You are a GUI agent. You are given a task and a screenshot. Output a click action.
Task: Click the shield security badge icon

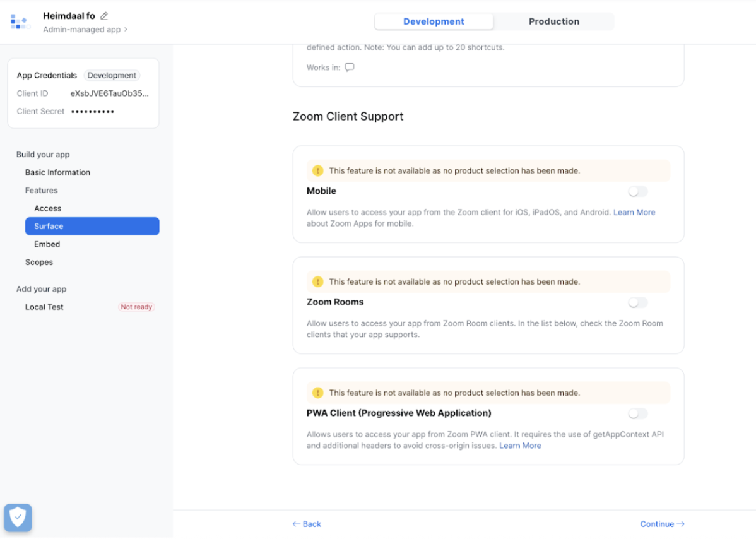click(18, 518)
